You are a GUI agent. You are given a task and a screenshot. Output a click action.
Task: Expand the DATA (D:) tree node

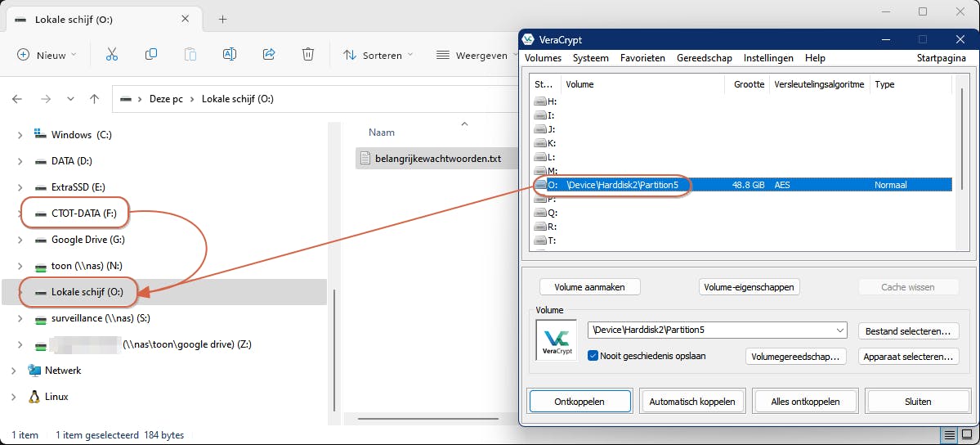click(x=20, y=161)
